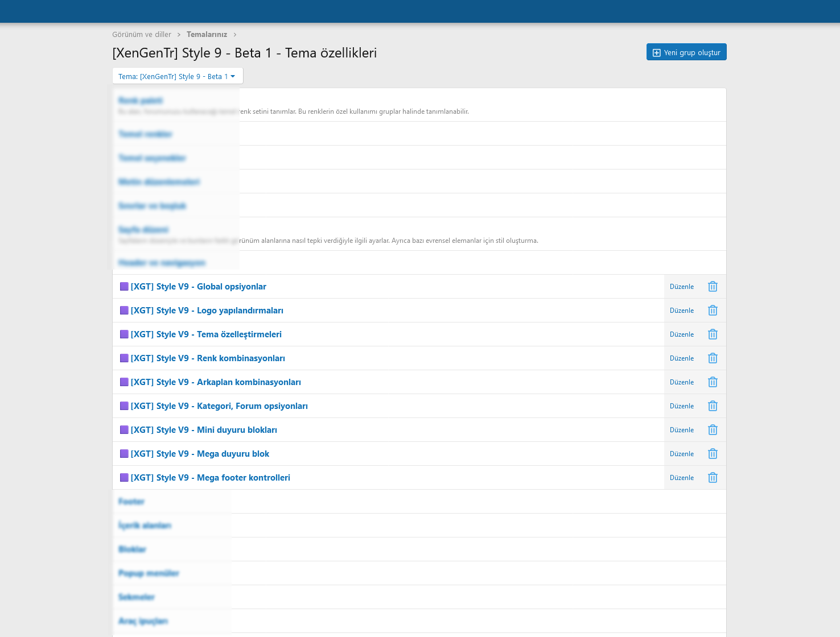This screenshot has width=840, height=637.
Task: Delete the Arkaplan kombinasyonları group via trash icon
Action: 713,382
